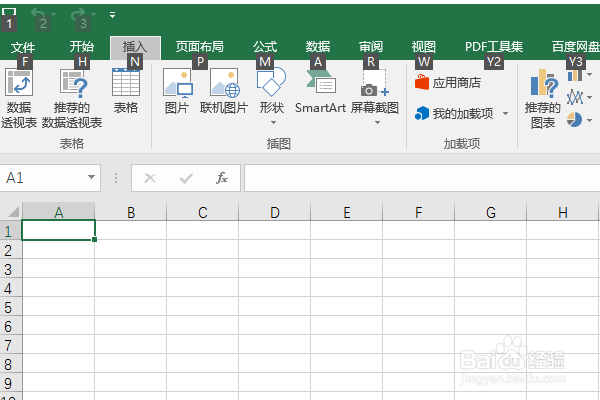Image resolution: width=600 pixels, height=400 pixels.
Task: Open the PDF工具集 tab
Action: point(494,47)
